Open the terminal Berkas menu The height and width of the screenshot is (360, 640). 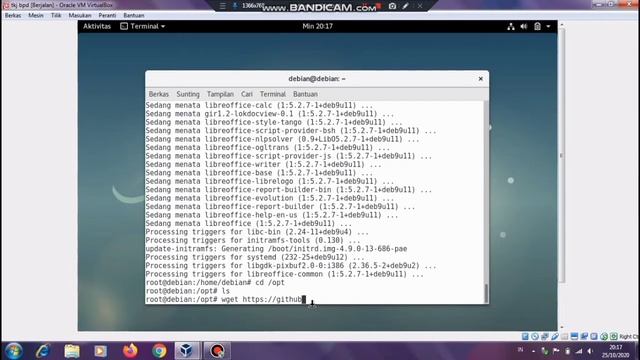(159, 94)
